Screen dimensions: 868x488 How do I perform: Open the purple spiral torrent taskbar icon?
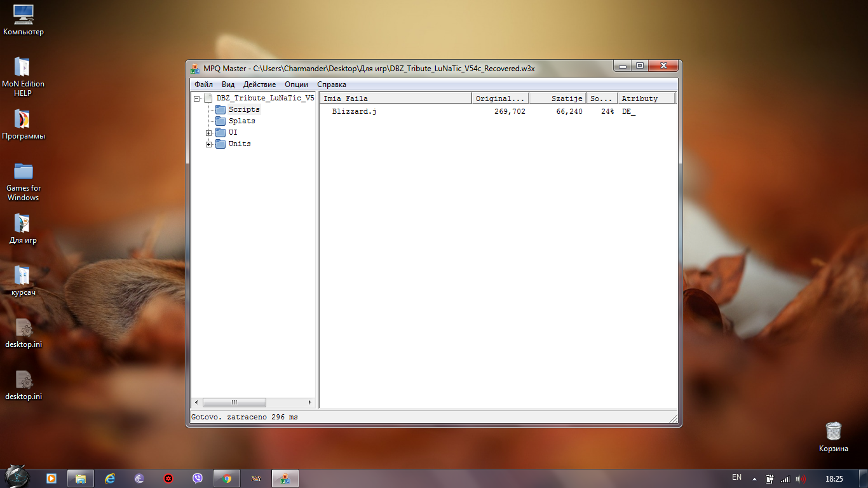coord(139,478)
